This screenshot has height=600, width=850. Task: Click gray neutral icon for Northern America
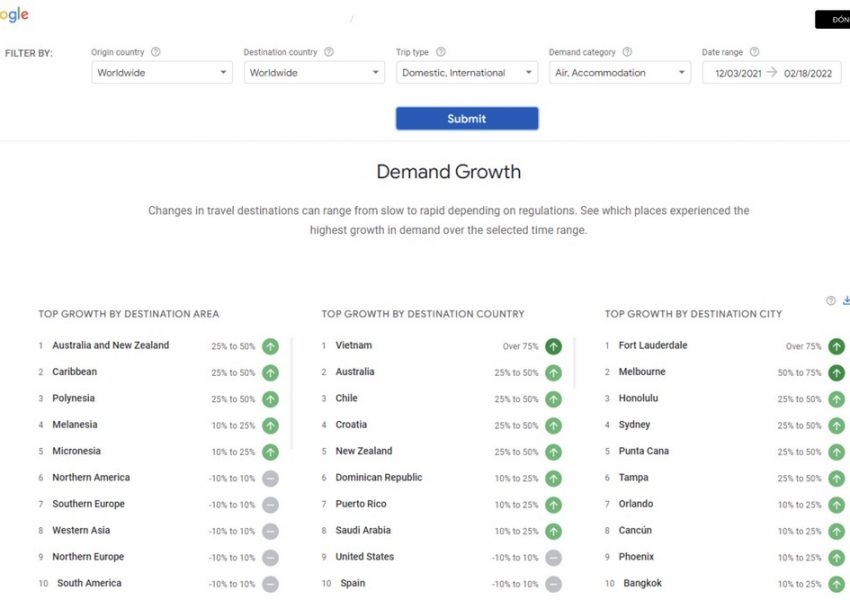270,478
